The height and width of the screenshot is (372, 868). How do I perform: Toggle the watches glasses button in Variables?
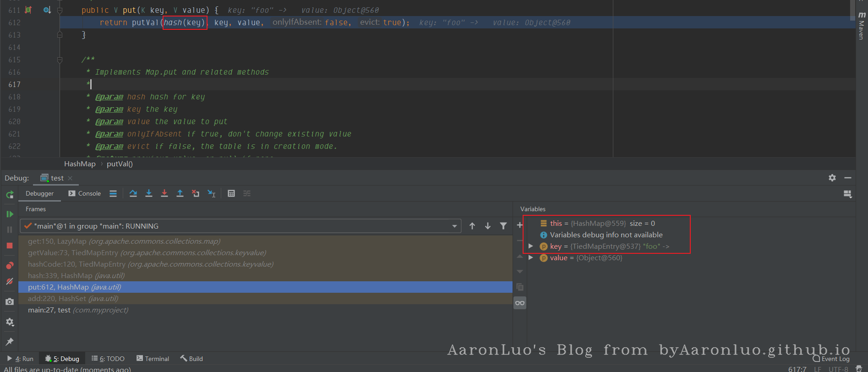coord(520,303)
